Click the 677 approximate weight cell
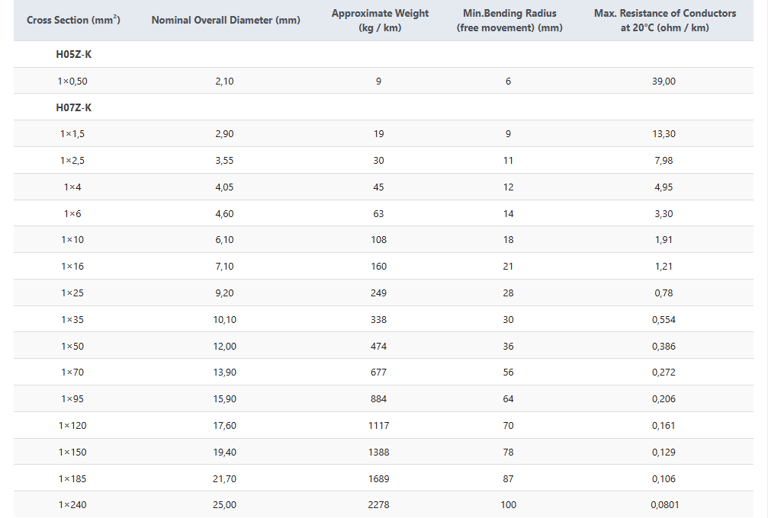Viewport: 768px width, 518px height. 379,372
